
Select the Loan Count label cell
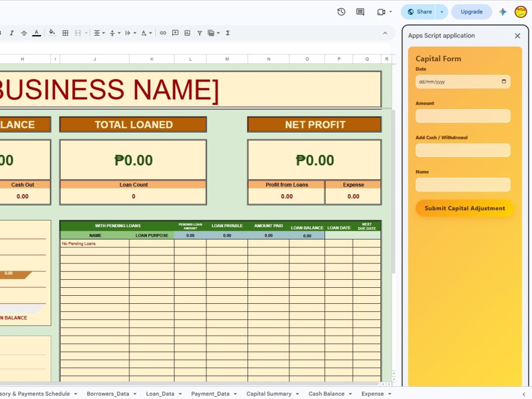click(x=134, y=185)
